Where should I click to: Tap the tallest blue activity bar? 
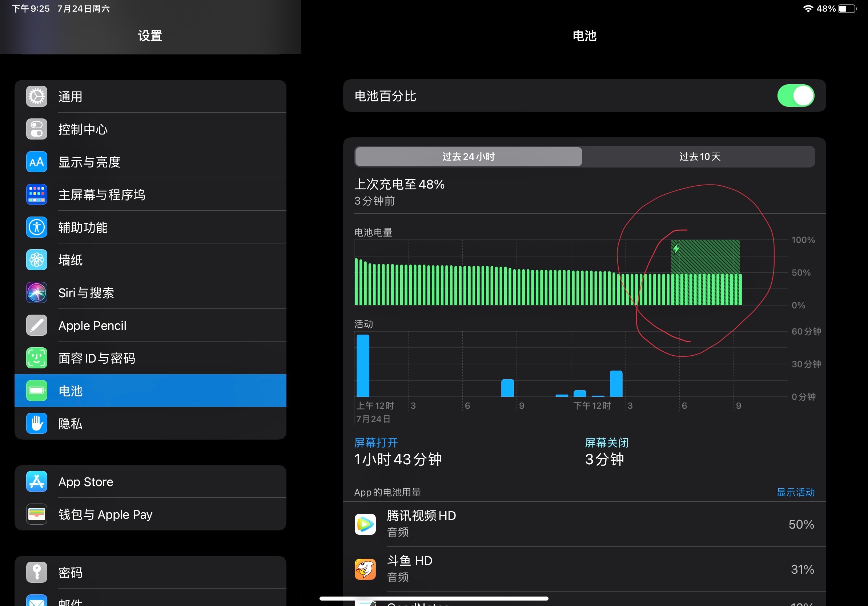pyautogui.click(x=363, y=365)
